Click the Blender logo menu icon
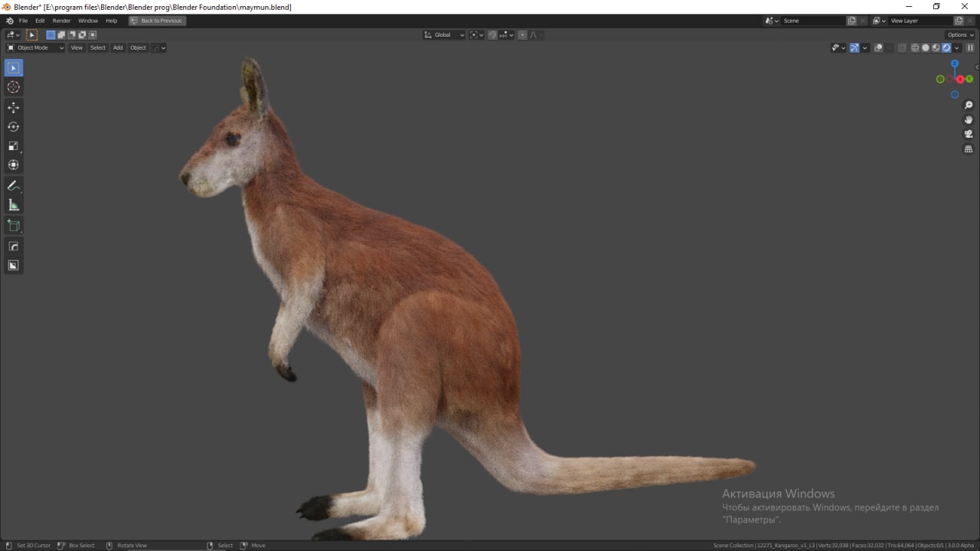Screen dimensions: 980x551 tap(9, 21)
